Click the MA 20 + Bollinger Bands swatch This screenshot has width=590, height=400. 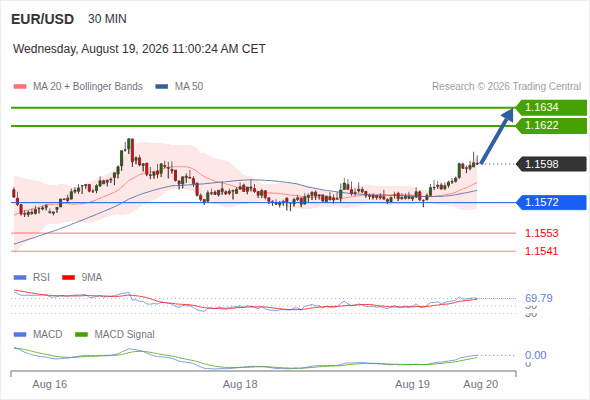click(x=20, y=87)
